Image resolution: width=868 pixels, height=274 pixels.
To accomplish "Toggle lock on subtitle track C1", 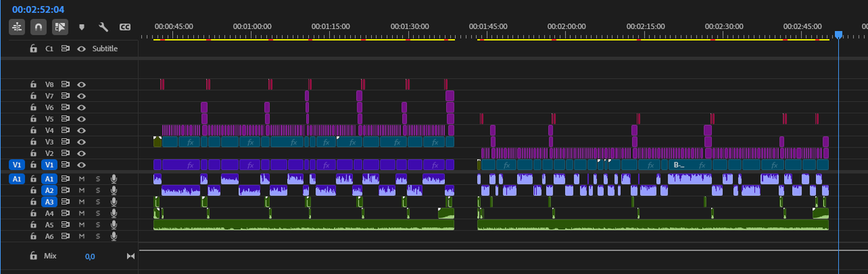I will [33, 48].
